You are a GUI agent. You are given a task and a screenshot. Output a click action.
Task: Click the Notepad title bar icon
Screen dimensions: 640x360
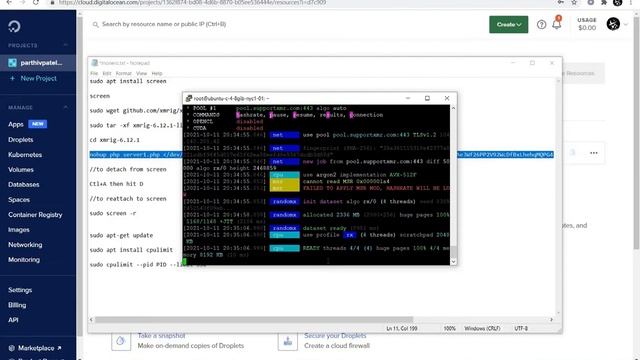pos(95,63)
